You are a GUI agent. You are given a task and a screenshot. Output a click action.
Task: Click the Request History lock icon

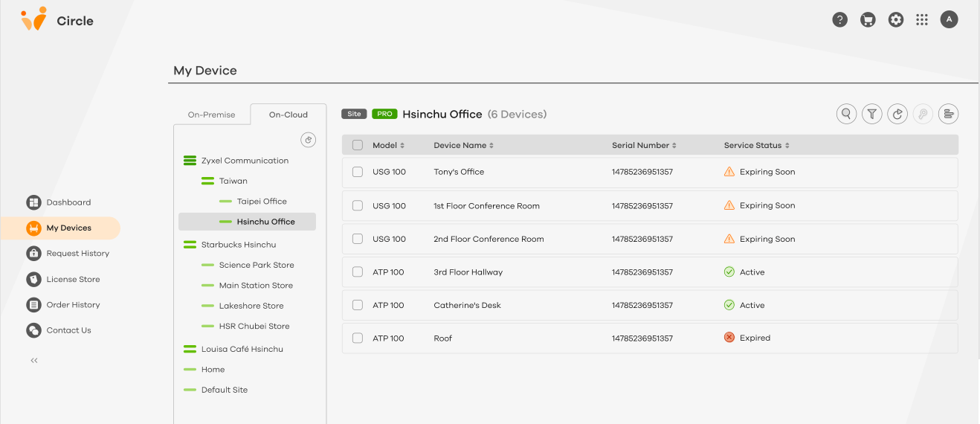coord(33,254)
